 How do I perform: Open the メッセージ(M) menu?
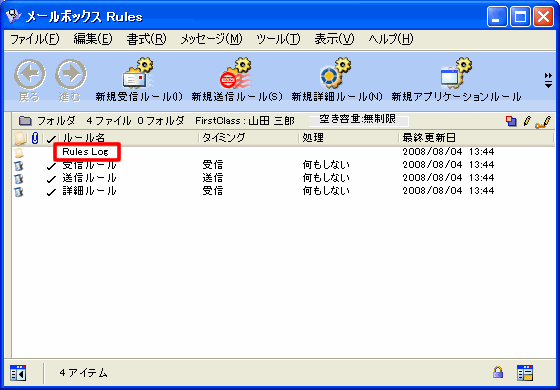[211, 39]
